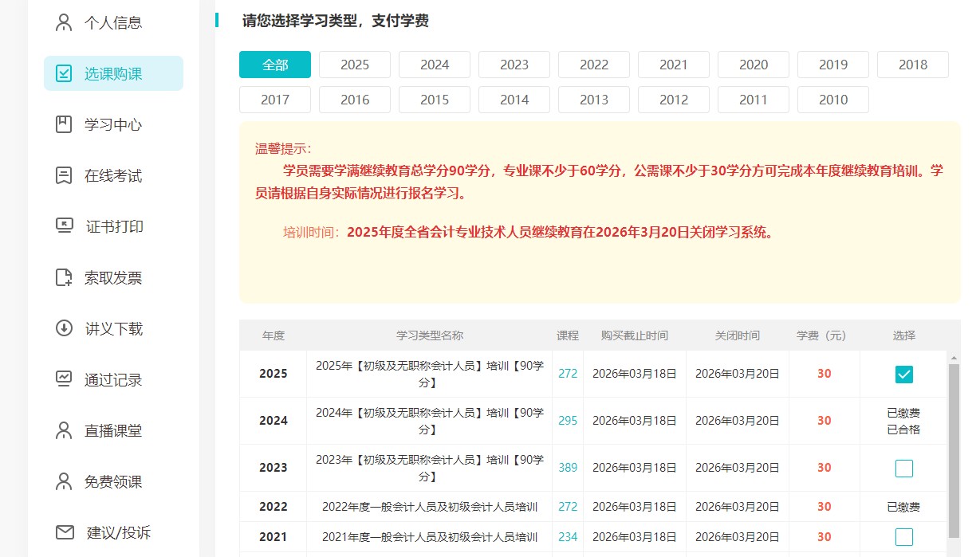Click the 建议/投诉 envelope icon
The image size is (980, 557).
64,532
